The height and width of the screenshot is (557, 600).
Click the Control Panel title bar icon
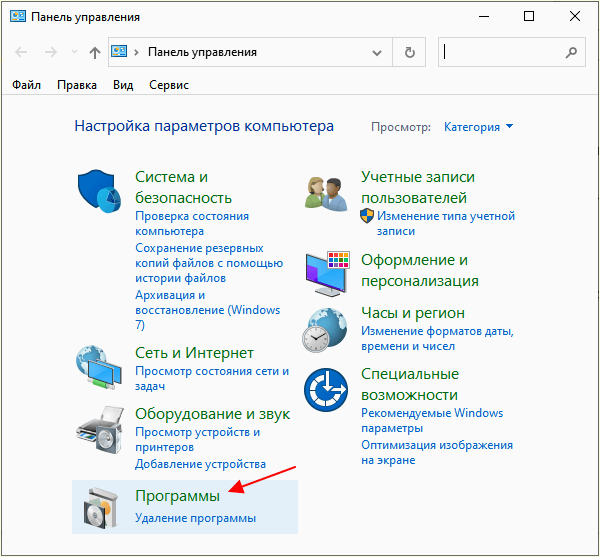18,16
